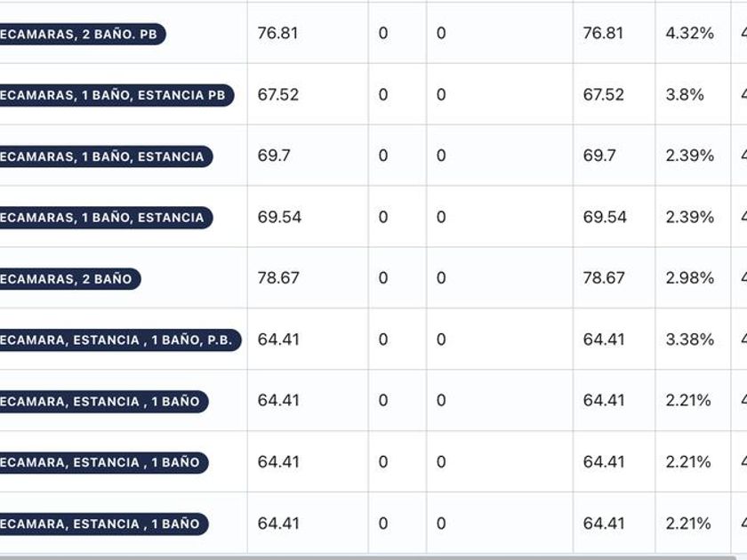Click the leftmost 67.52 value
The width and height of the screenshot is (747, 560).
tap(277, 95)
